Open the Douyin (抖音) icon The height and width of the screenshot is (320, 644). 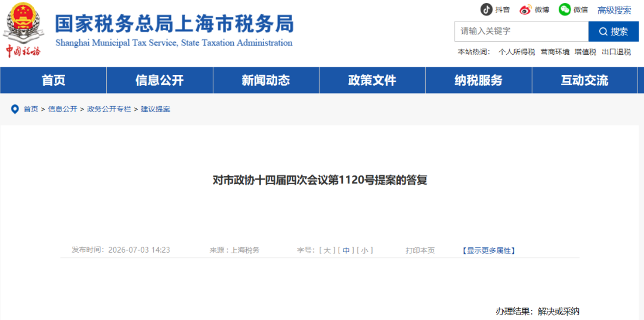click(487, 10)
